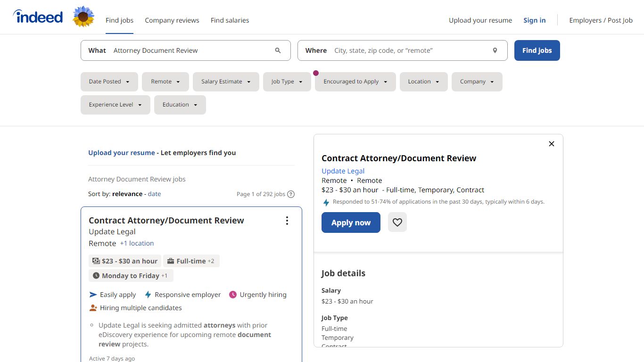Click Upload your resume in the header
This screenshot has height=362, width=644.
(x=480, y=20)
